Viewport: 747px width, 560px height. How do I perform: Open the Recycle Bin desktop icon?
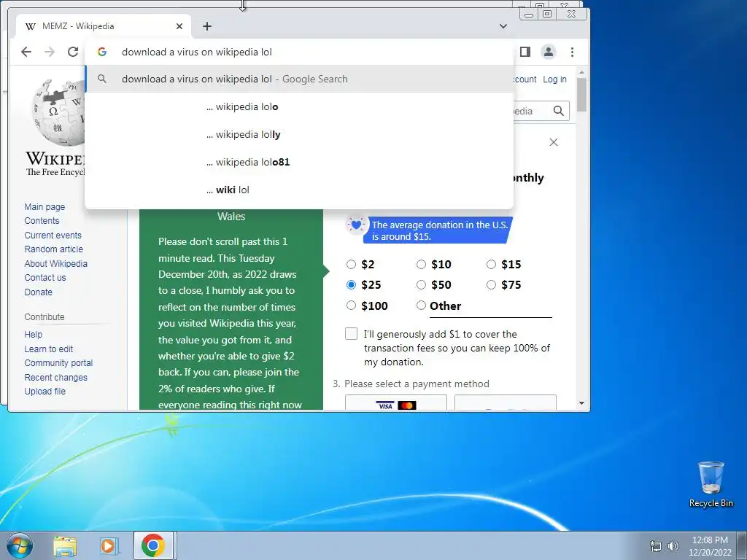pos(711,485)
